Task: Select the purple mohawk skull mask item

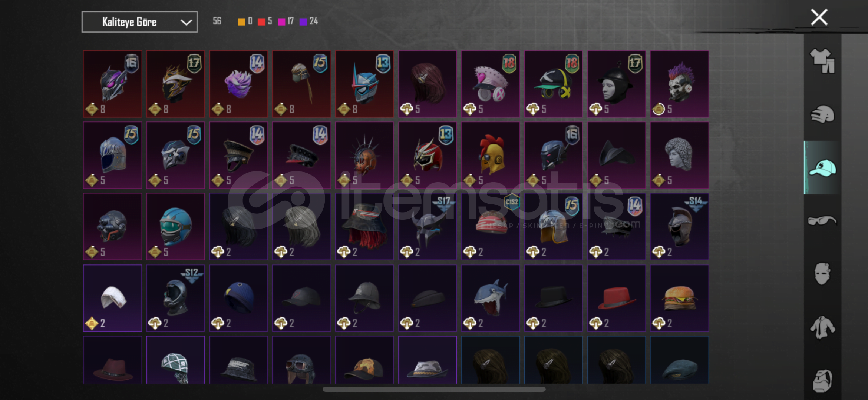Action: click(x=679, y=84)
